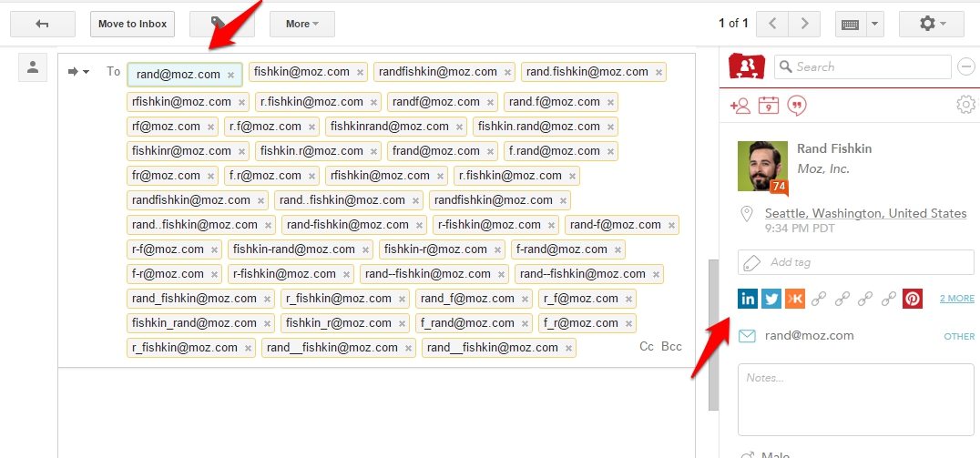Open Seattle, Washington, United States location link
980x458 pixels.
point(865,214)
